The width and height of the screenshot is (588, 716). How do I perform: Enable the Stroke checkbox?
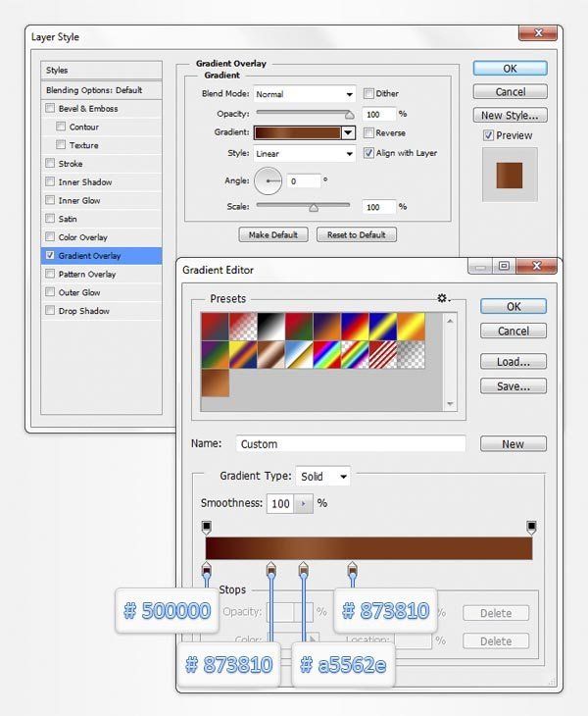coord(50,163)
